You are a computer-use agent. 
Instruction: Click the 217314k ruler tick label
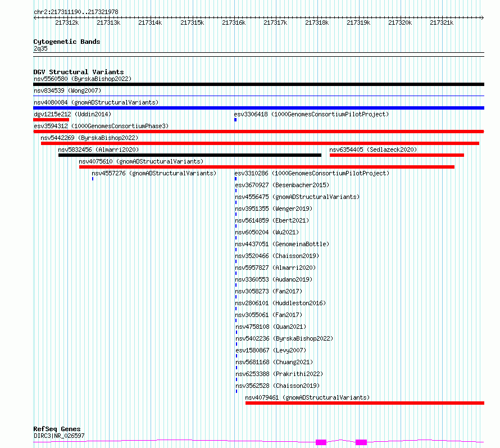click(150, 22)
